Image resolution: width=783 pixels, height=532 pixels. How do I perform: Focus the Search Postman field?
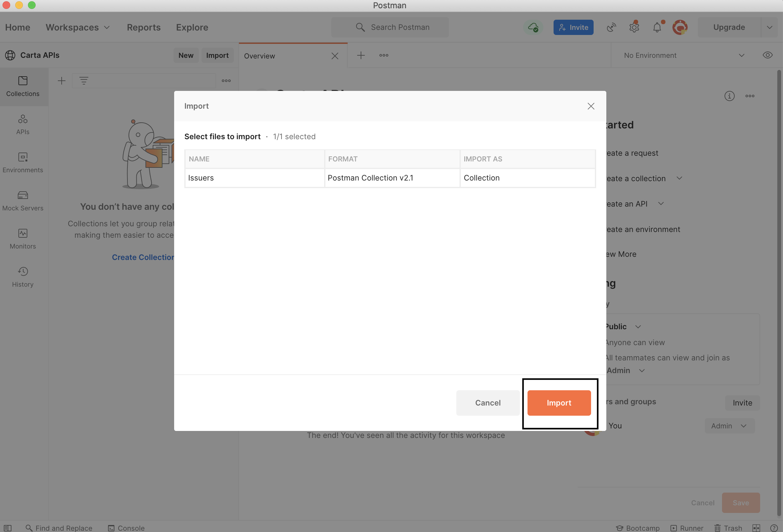[x=390, y=27]
